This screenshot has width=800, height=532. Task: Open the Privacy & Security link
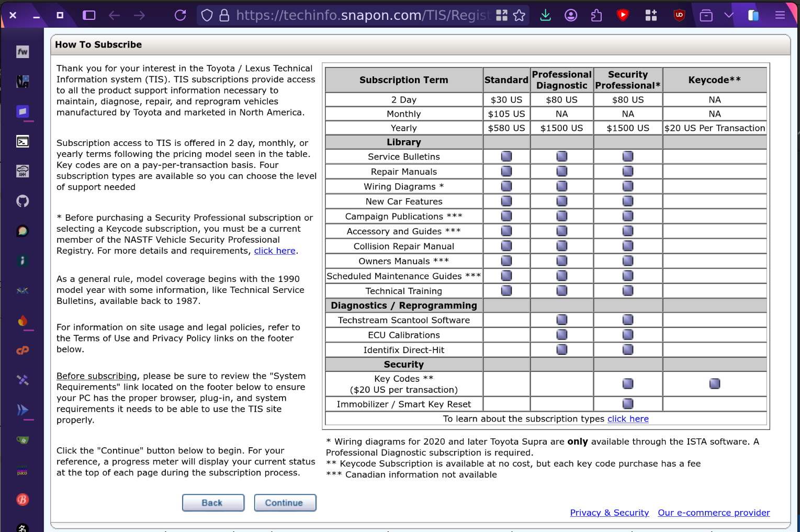[x=610, y=513]
